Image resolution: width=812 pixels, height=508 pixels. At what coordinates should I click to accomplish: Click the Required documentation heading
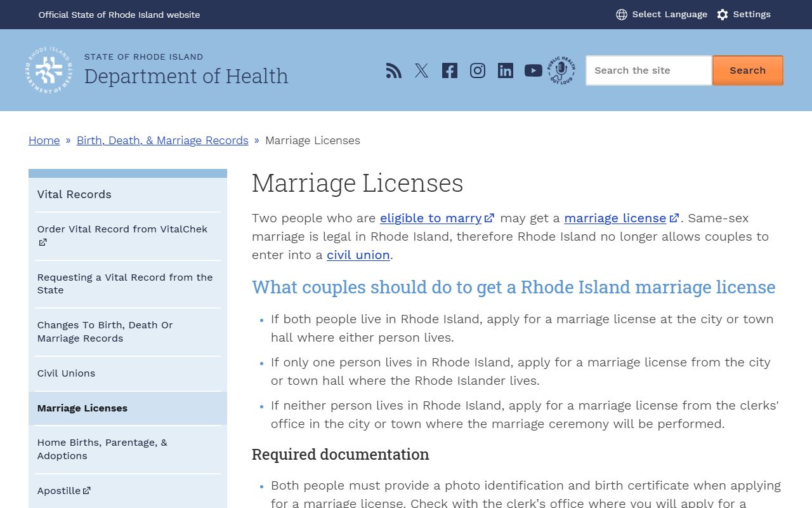point(341,455)
